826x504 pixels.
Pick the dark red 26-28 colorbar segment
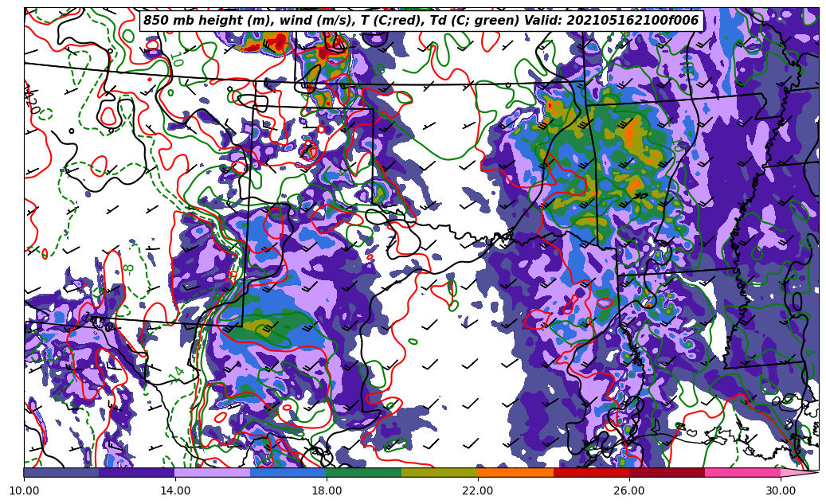667,472
